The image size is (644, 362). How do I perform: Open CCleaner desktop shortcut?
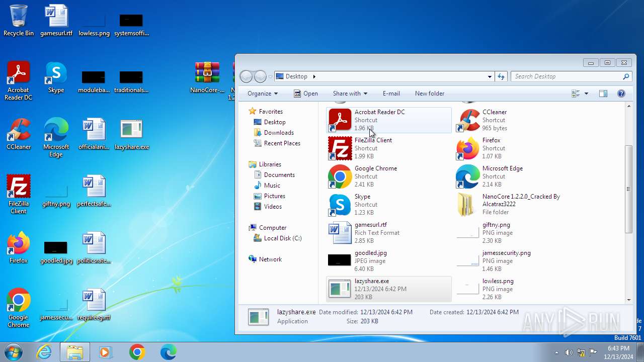tap(19, 134)
